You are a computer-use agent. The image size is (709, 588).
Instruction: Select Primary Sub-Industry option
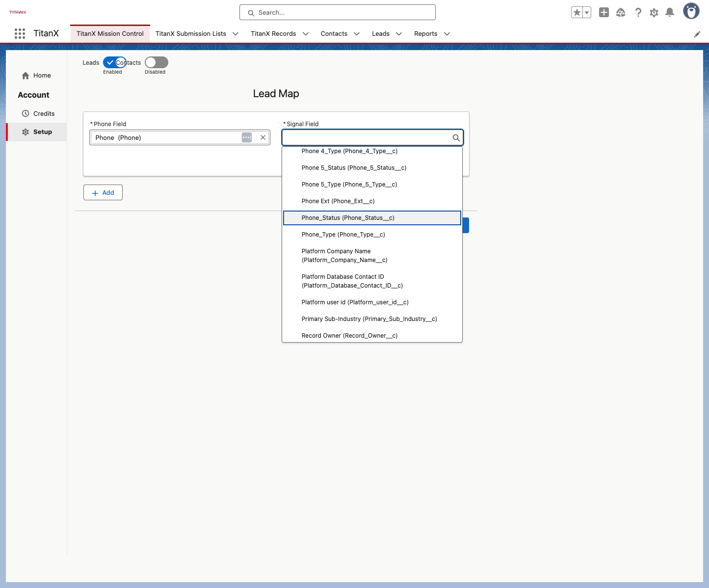click(372, 319)
